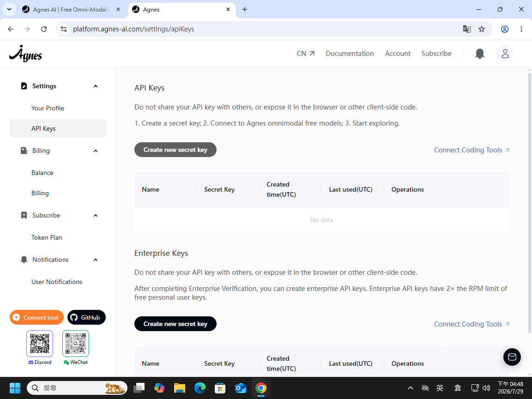Select API Keys in sidebar
This screenshot has width=532, height=399.
tap(58, 128)
